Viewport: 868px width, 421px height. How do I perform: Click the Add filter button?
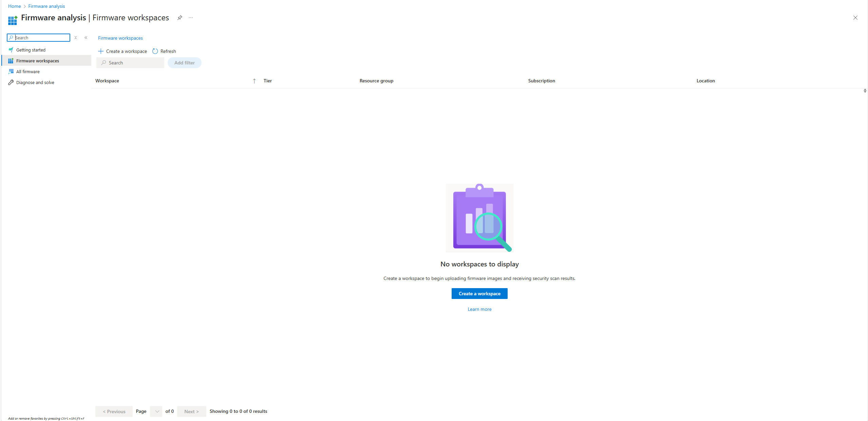pos(184,63)
